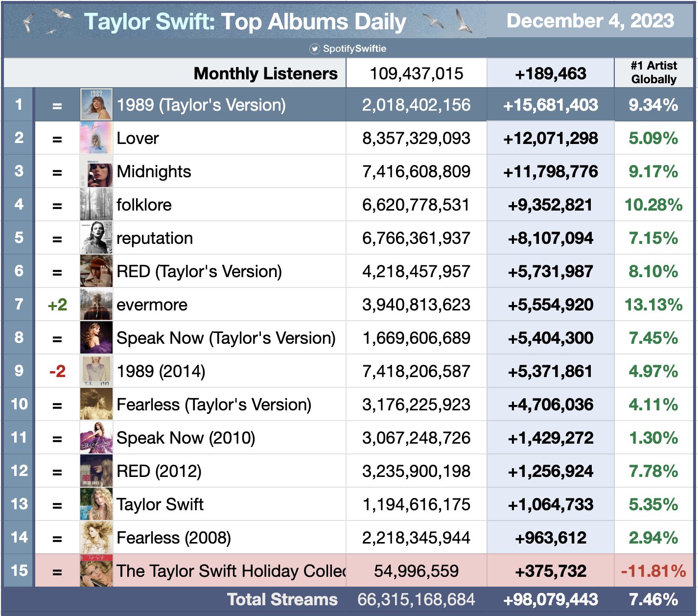
Task: Open the 1989 (2014) album cover thumbnail
Action: click(96, 371)
